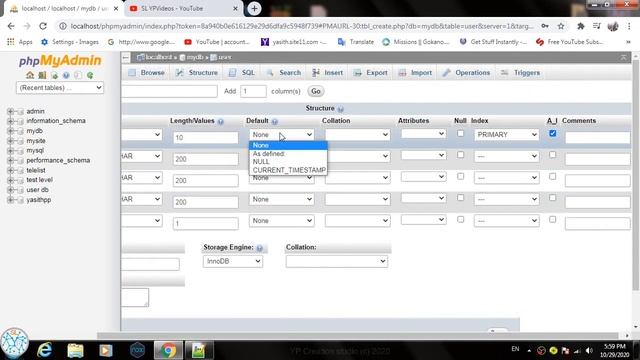Click the horizontal scrollbar at page bottom

(x=359, y=336)
